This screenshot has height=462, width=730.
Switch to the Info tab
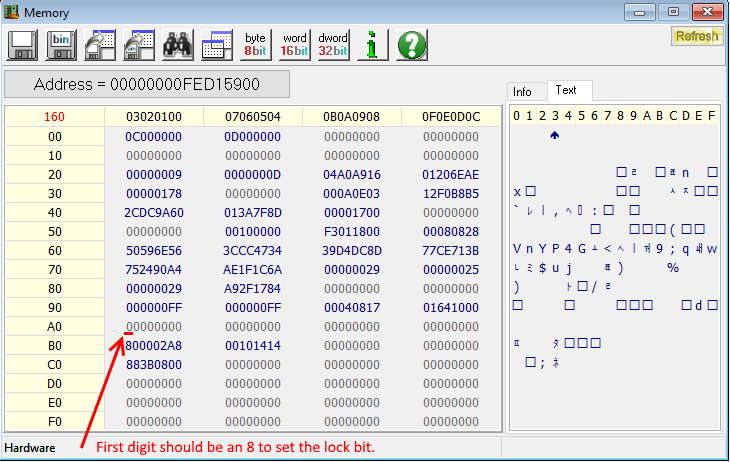pos(523,91)
